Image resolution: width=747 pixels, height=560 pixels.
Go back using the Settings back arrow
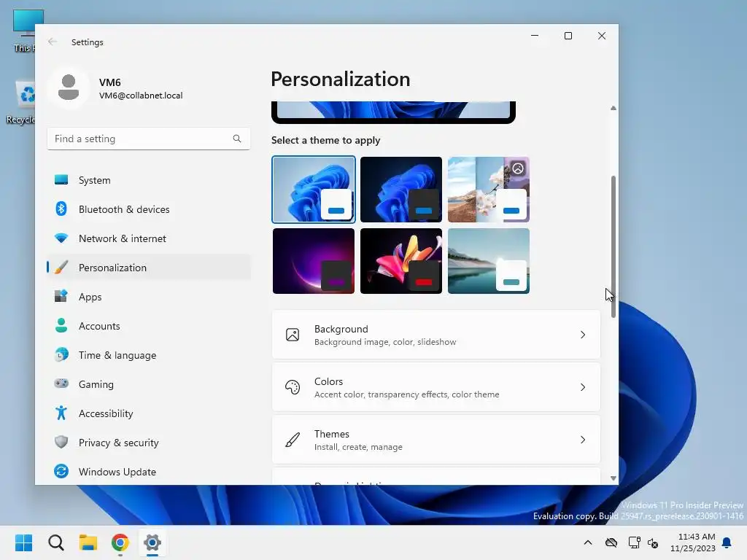pos(53,42)
